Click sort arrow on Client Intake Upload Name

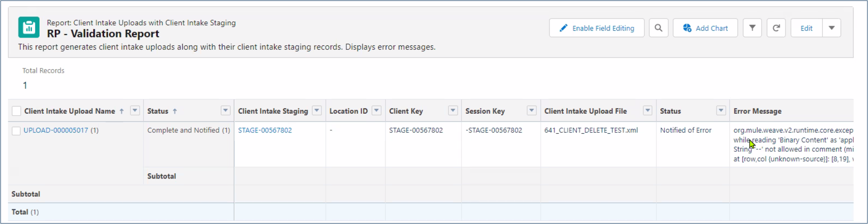(122, 111)
